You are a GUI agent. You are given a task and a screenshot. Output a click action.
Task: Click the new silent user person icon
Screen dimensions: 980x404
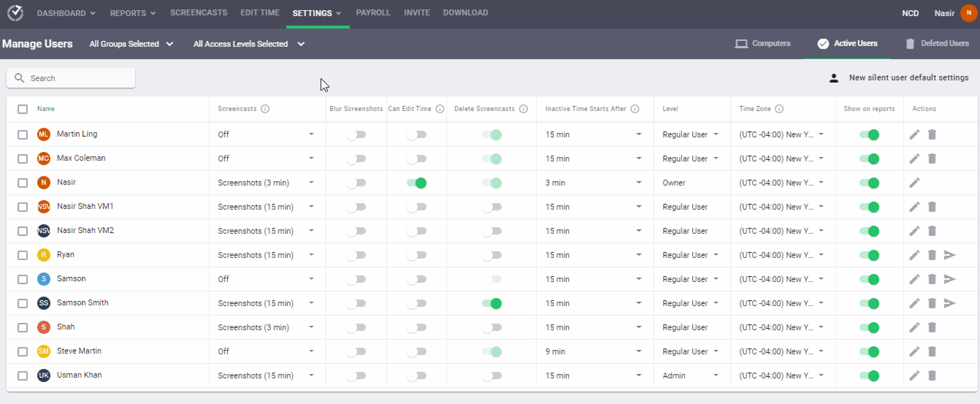click(834, 78)
